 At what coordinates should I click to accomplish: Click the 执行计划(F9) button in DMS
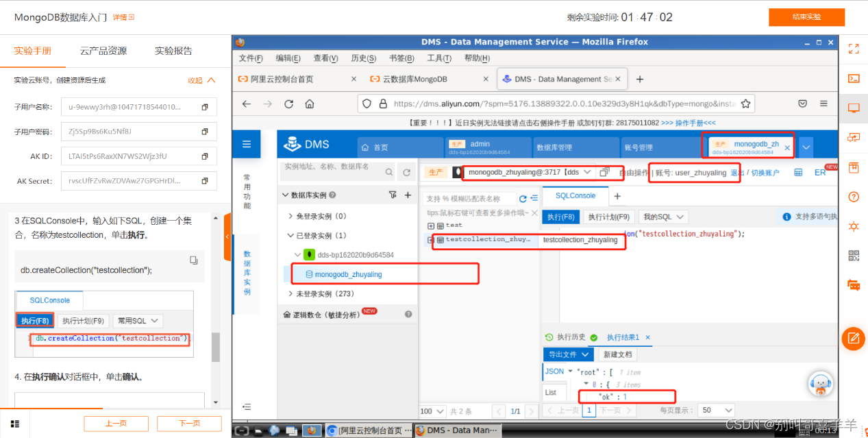coord(608,217)
